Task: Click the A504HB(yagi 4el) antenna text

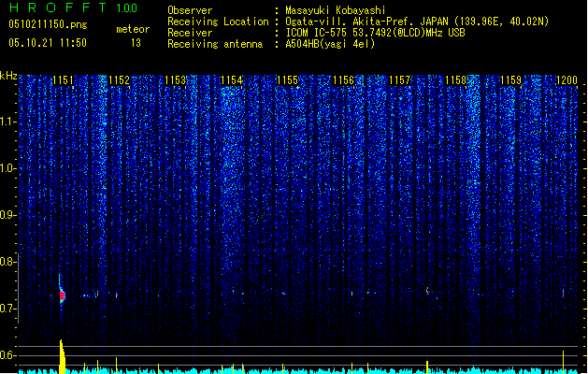Action: (330, 44)
